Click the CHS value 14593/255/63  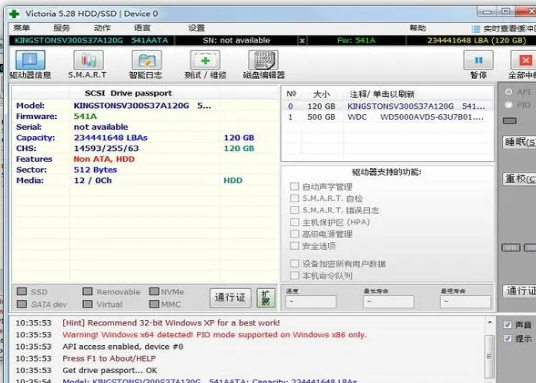click(106, 148)
